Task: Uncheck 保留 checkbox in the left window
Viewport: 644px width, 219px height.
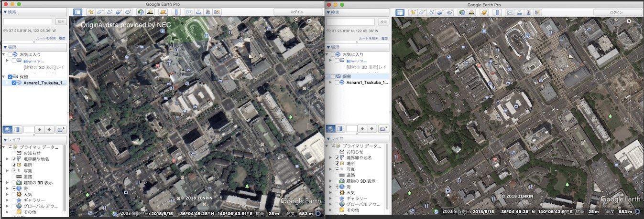Action: (10, 77)
